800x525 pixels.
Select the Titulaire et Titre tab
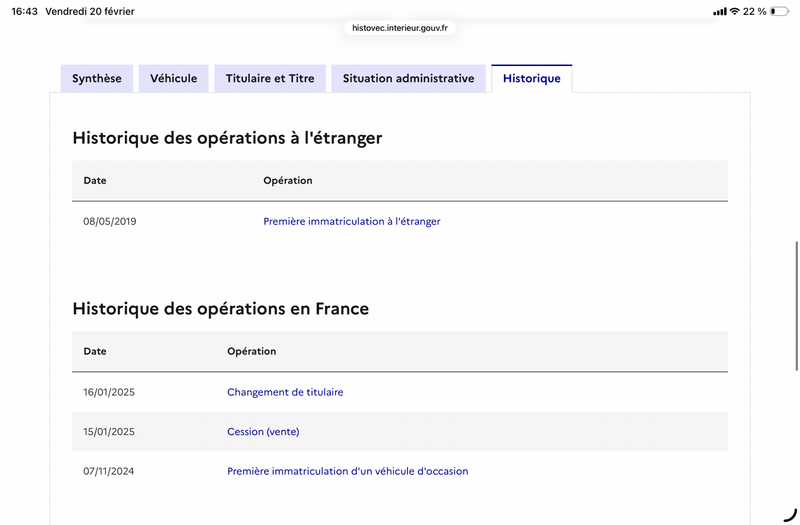point(270,79)
